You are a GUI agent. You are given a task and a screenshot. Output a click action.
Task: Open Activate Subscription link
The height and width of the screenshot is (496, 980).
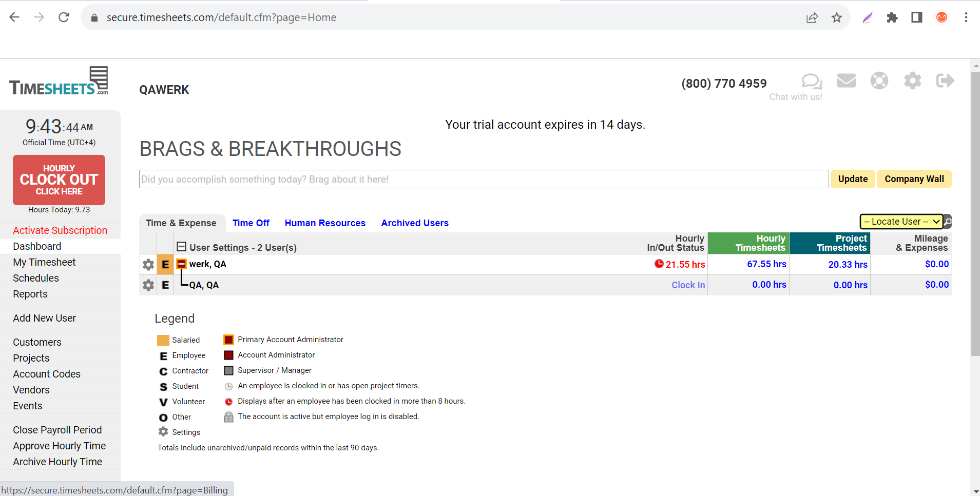click(x=60, y=230)
